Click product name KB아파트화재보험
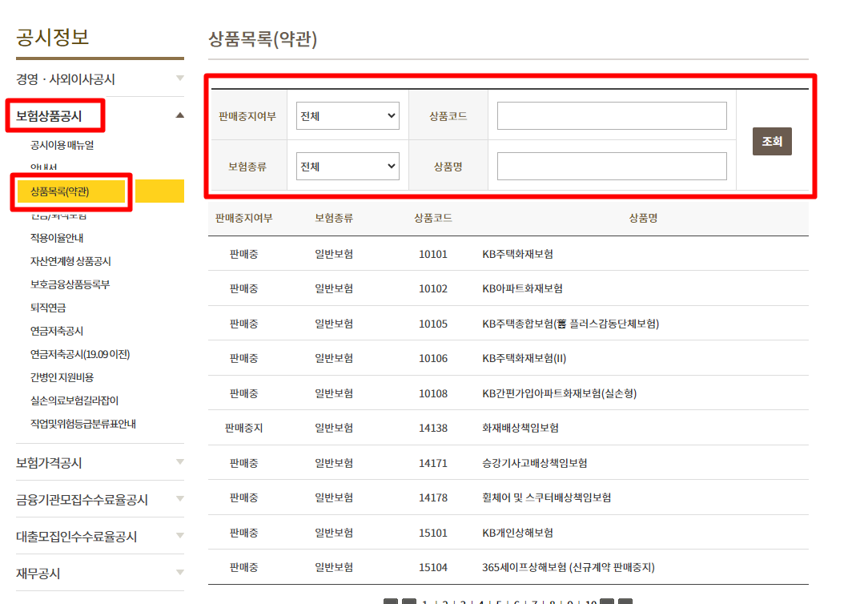 point(523,288)
